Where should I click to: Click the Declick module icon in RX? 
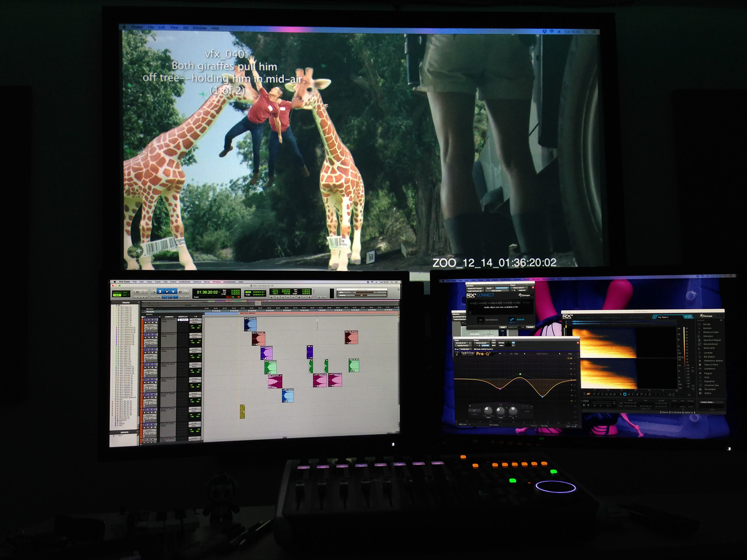(x=700, y=328)
